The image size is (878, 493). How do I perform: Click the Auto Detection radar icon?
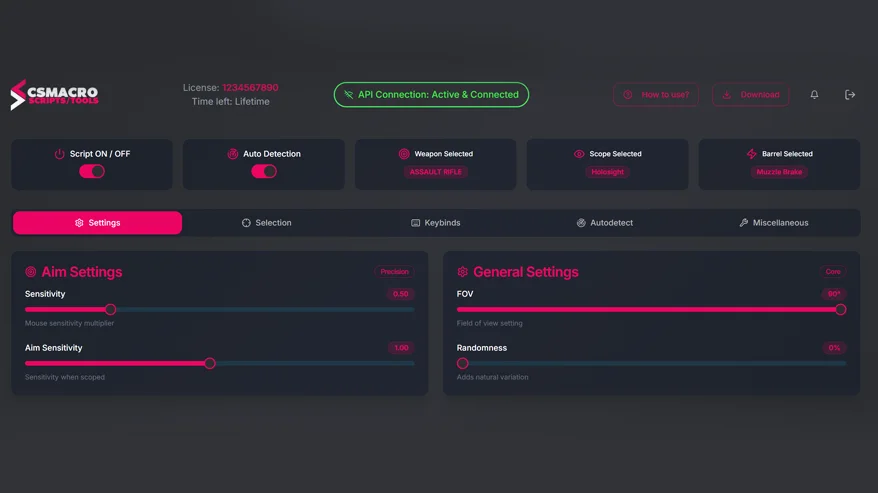[233, 154]
